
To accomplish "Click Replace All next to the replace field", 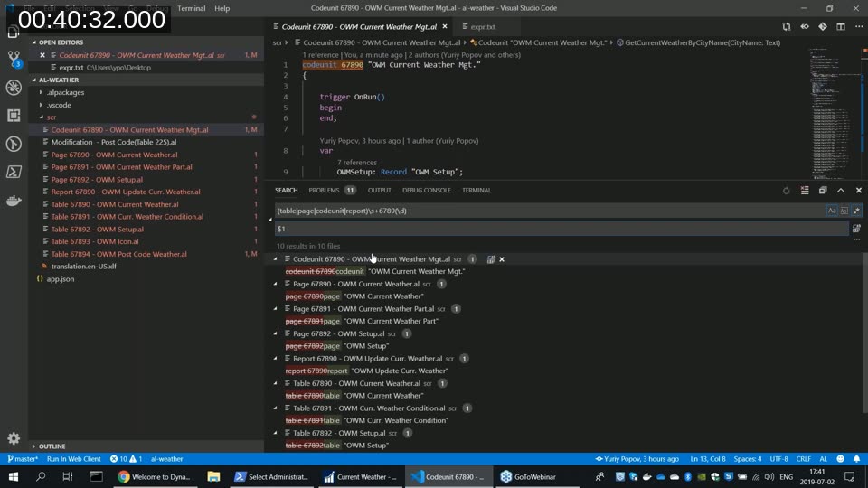I will (x=856, y=229).
